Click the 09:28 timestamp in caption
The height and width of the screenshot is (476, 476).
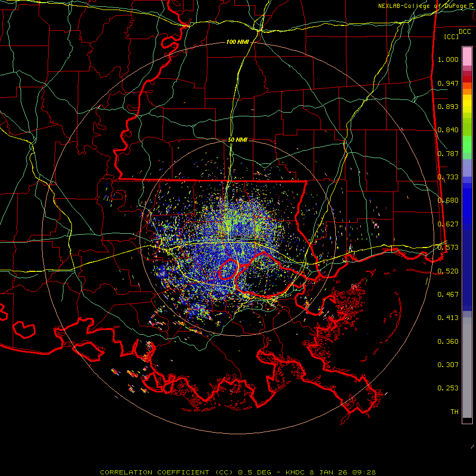(x=364, y=472)
